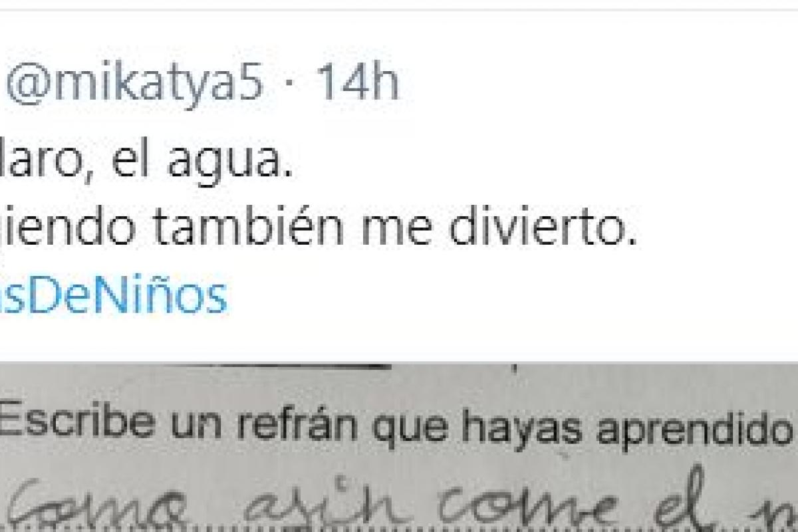Open the attached worksheet photo
This screenshot has height=532, width=798.
pos(399,447)
